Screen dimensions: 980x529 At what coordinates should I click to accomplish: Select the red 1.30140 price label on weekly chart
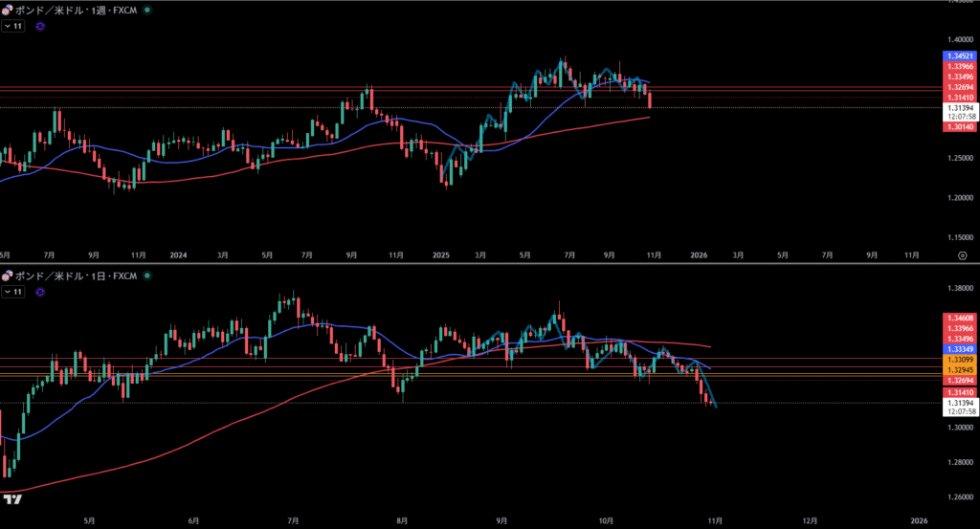click(x=960, y=126)
